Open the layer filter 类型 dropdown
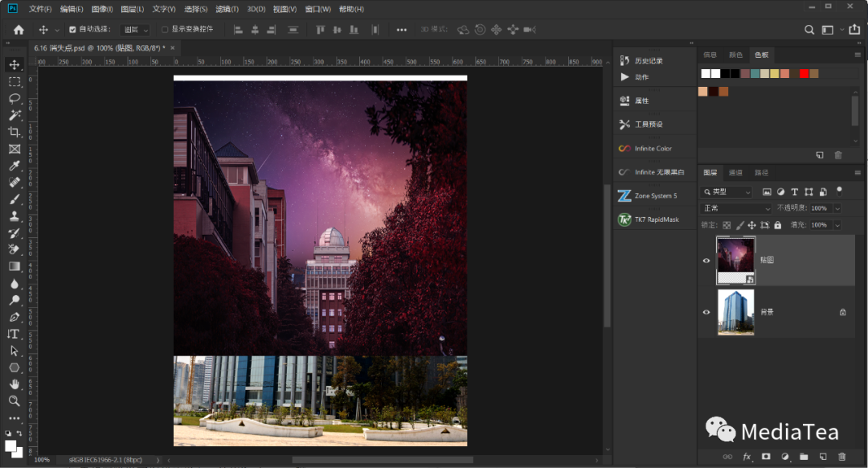Screen dimensions: 868x468 pos(727,191)
